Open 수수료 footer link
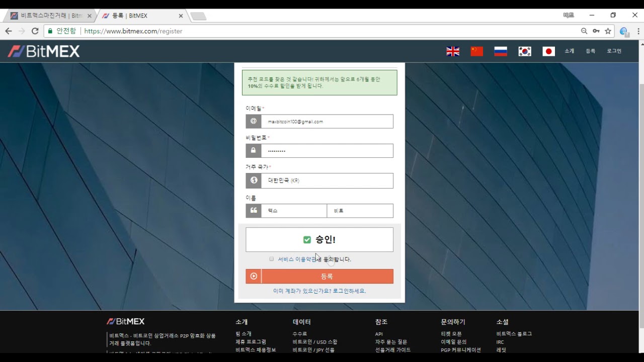This screenshot has width=644, height=362. tap(300, 334)
